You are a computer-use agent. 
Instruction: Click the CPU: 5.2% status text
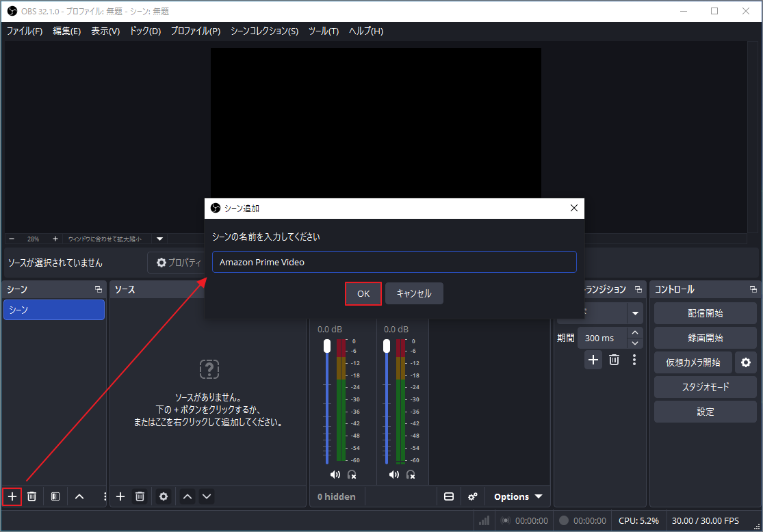(x=638, y=521)
